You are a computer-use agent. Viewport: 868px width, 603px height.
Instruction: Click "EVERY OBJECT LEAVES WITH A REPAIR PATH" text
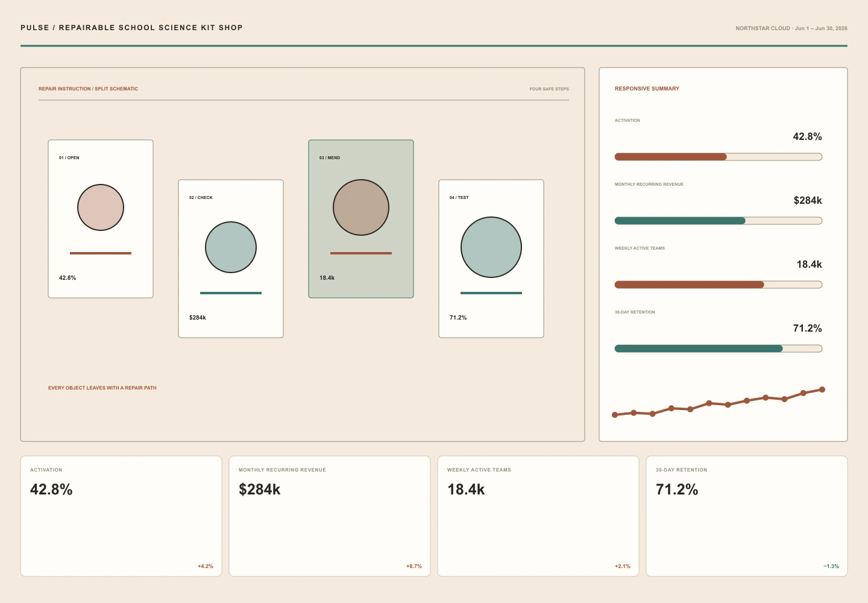(102, 388)
